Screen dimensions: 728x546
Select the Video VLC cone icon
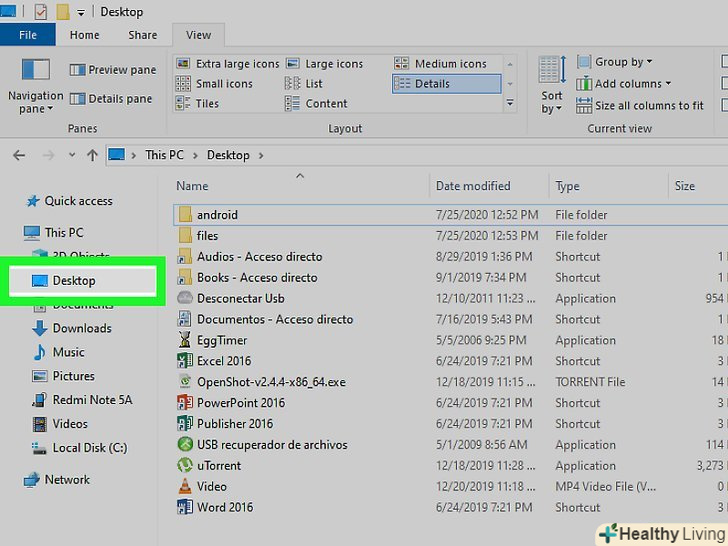click(185, 486)
